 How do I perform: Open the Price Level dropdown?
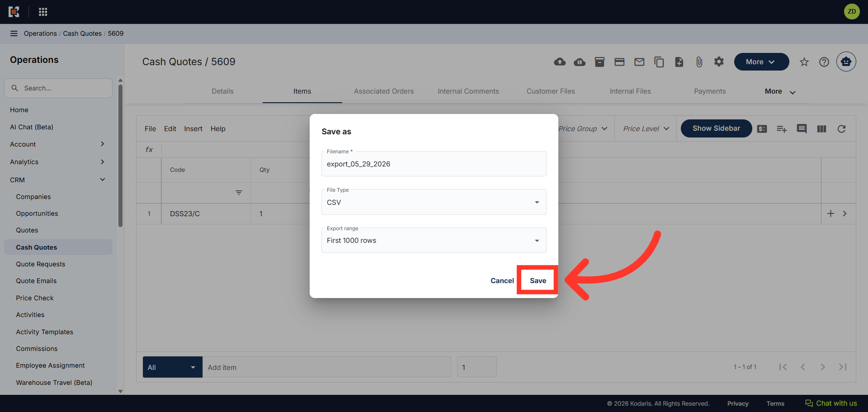coord(646,129)
